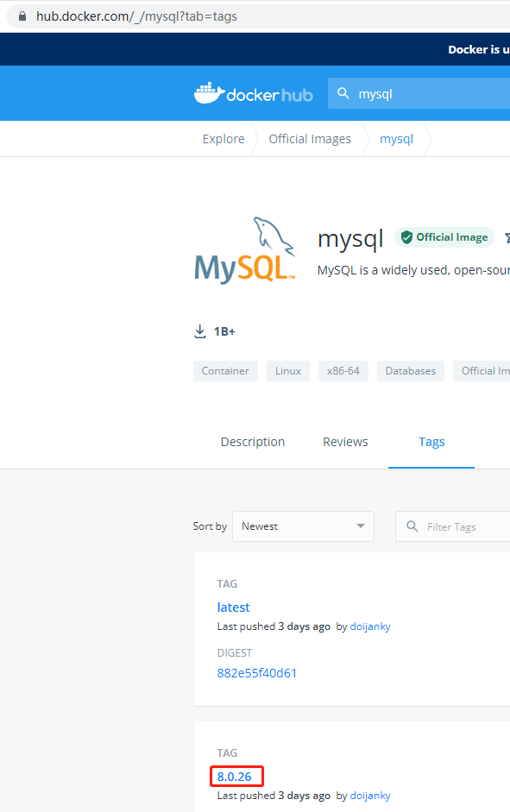Image resolution: width=510 pixels, height=812 pixels.
Task: Open the 8.0.26 tag link
Action: [235, 777]
